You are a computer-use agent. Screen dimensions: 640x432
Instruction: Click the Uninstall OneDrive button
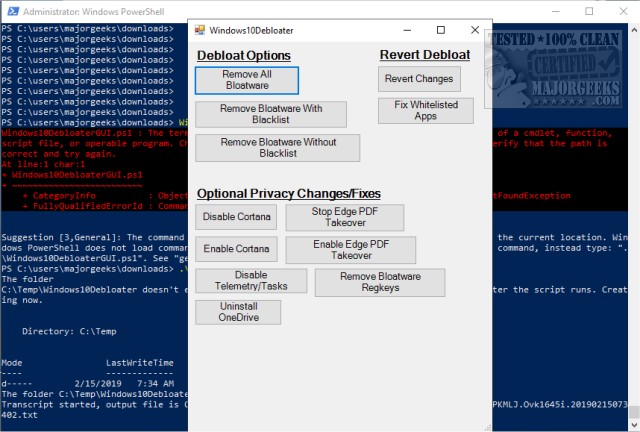[x=238, y=312]
